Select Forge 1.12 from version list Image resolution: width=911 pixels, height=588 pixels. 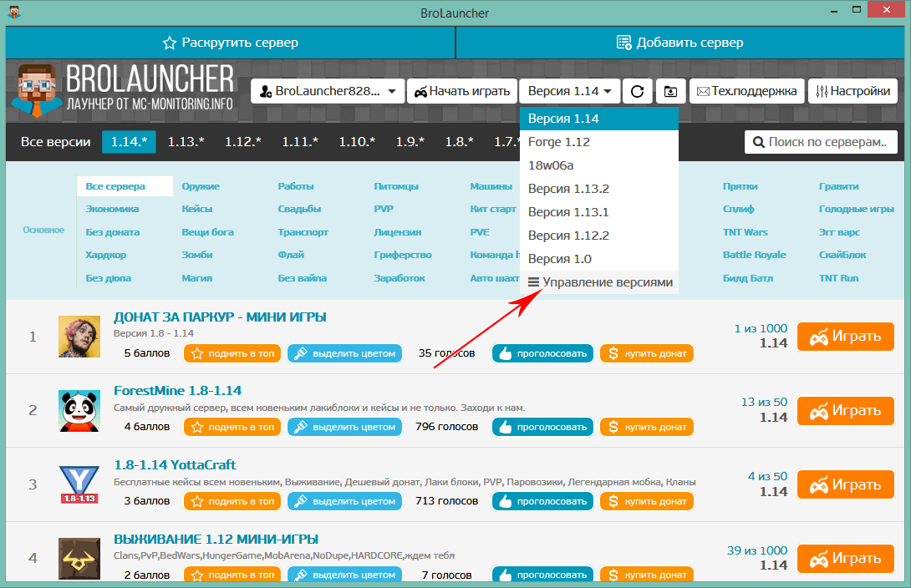559,142
